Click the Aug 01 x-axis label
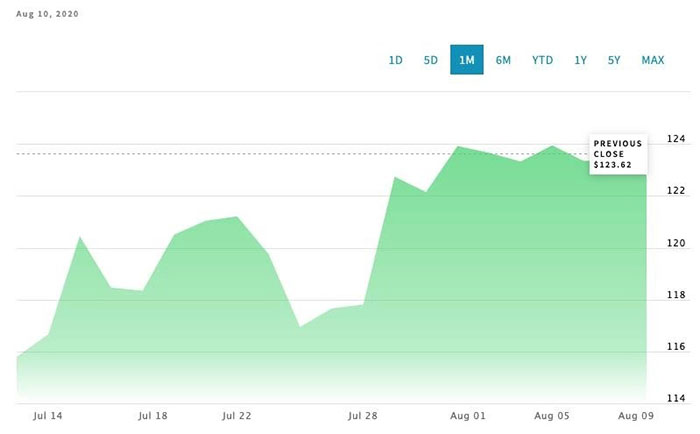The width and height of the screenshot is (700, 434). coord(466,413)
